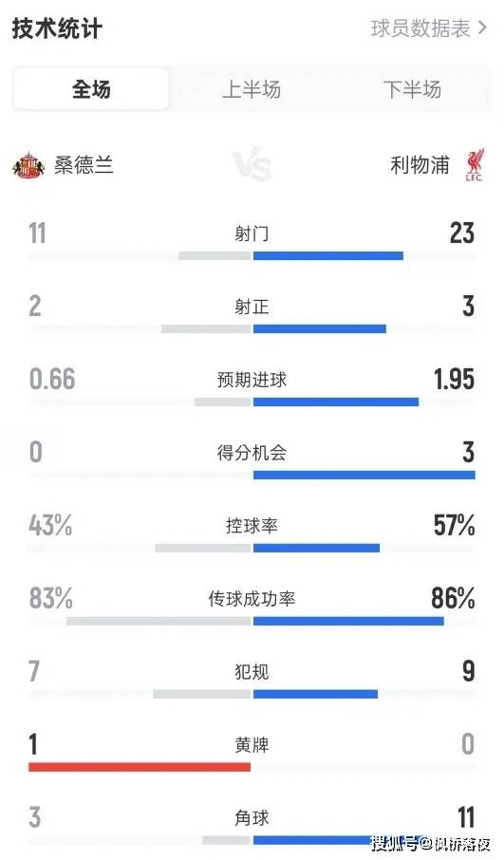Click the Liverpool LFC crest icon
504x860 pixels.
[x=474, y=164]
